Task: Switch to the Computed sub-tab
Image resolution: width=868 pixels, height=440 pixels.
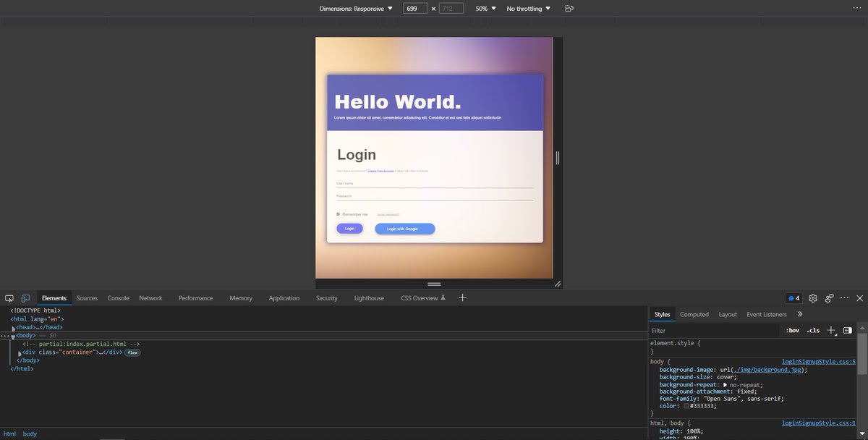Action: [694, 314]
